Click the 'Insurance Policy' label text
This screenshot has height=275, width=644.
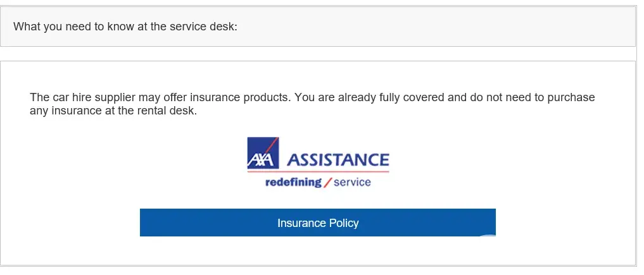(318, 223)
